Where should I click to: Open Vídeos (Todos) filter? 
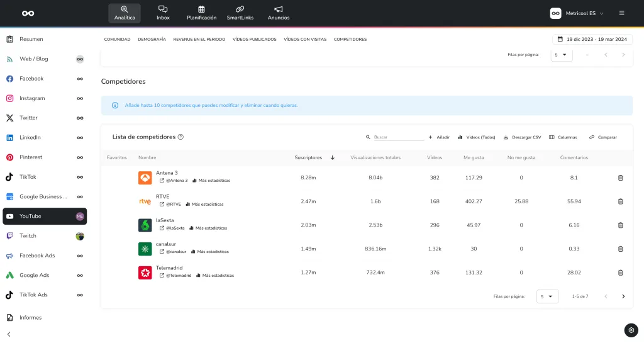coord(477,137)
